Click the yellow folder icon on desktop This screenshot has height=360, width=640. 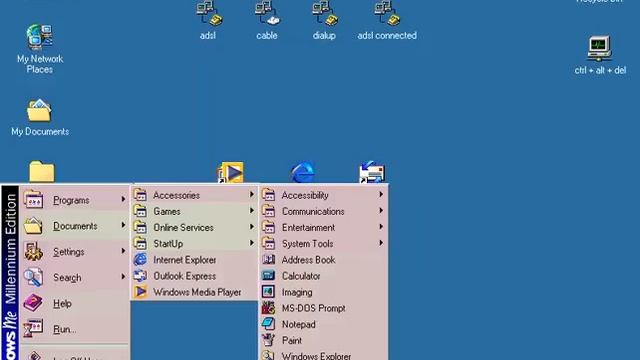pyautogui.click(x=42, y=171)
